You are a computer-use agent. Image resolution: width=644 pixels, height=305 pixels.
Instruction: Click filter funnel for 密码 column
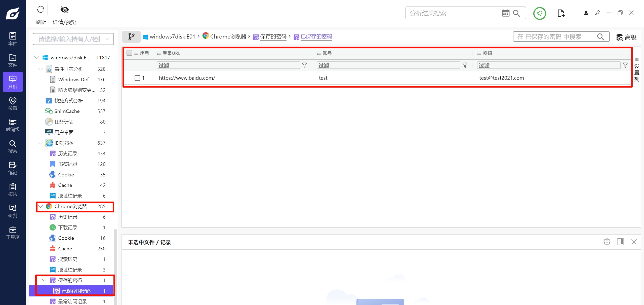[x=625, y=65]
